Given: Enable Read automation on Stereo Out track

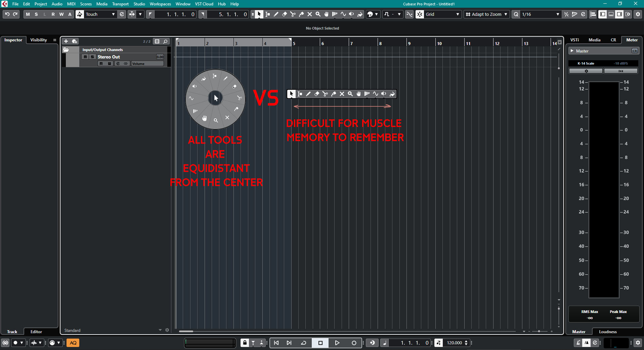Looking at the screenshot, I should pos(101,64).
